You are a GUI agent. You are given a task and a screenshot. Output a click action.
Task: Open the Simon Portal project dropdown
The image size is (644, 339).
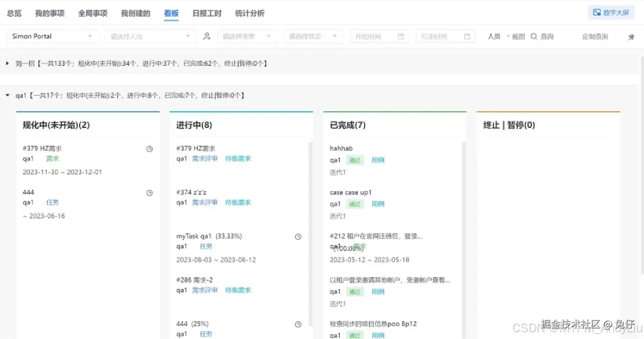click(52, 36)
